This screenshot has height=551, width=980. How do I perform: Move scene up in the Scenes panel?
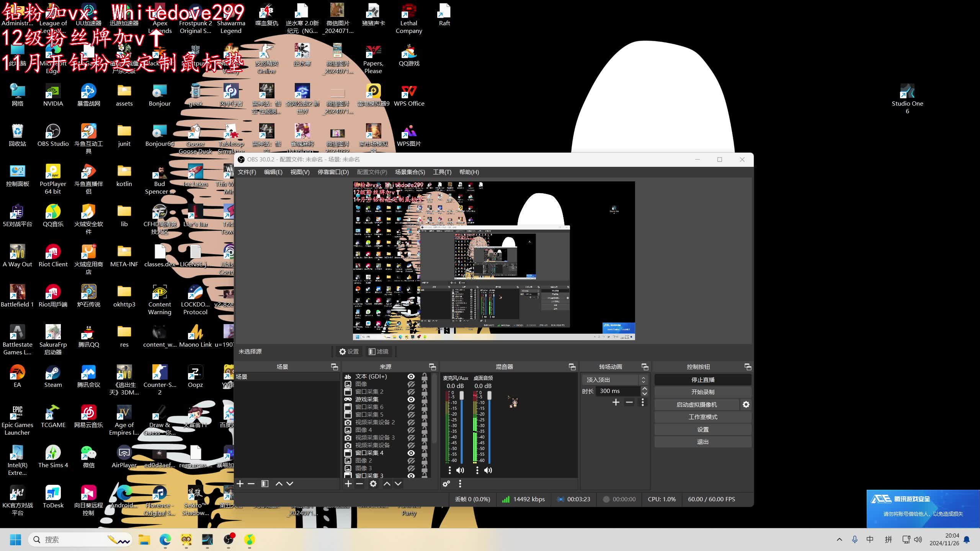pos(279,484)
